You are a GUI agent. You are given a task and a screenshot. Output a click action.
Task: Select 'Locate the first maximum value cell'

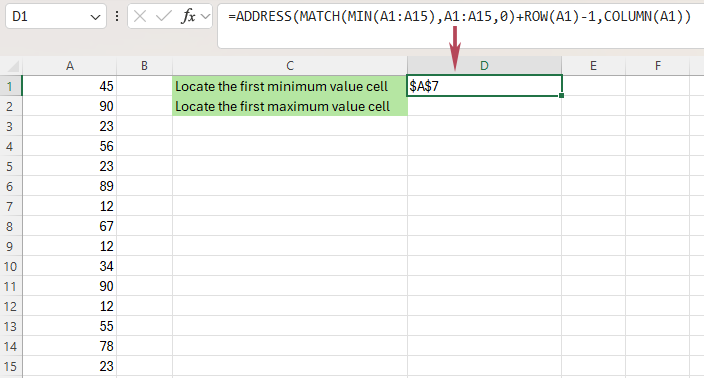click(290, 106)
